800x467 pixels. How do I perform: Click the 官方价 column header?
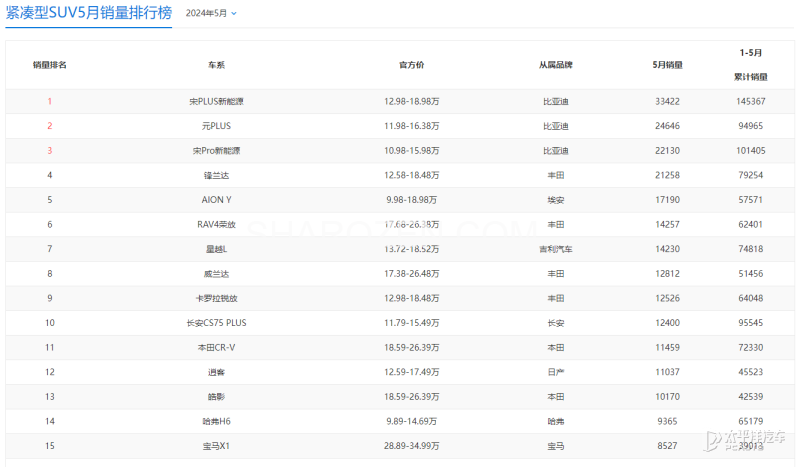(x=412, y=65)
